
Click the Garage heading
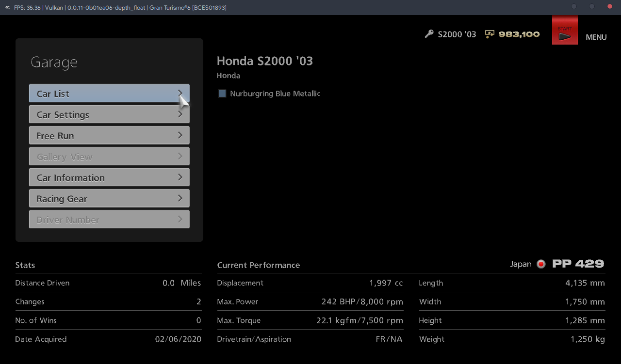coord(54,63)
